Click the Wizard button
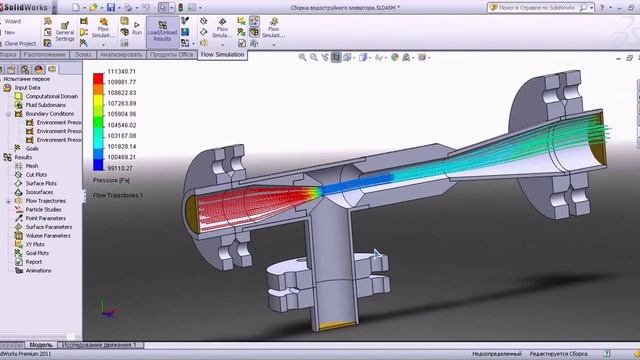The image size is (640, 360). pos(13,21)
